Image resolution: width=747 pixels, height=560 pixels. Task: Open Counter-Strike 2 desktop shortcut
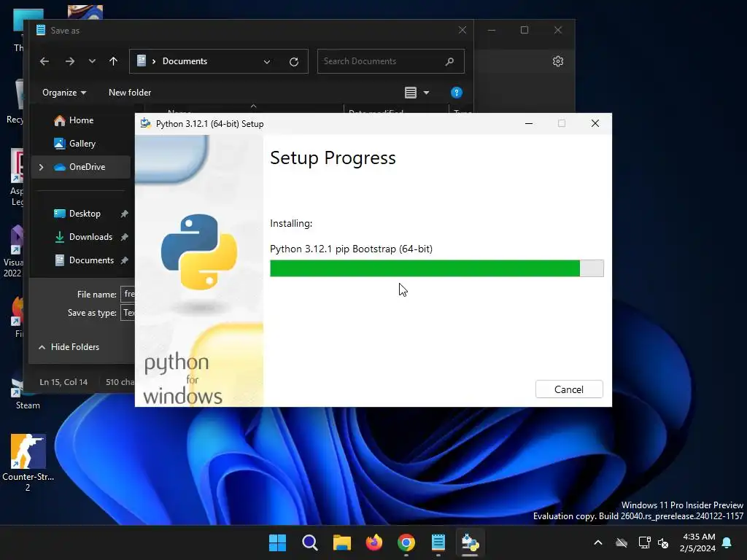coord(28,462)
